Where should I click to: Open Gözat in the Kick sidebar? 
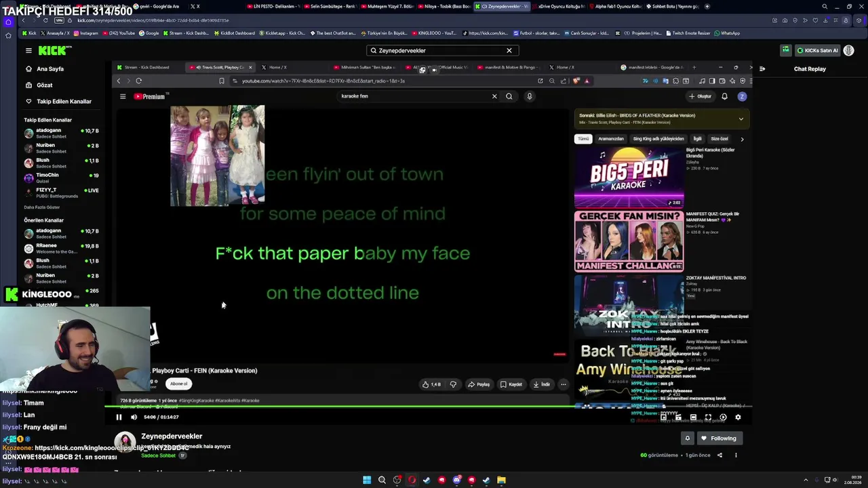pos(45,85)
